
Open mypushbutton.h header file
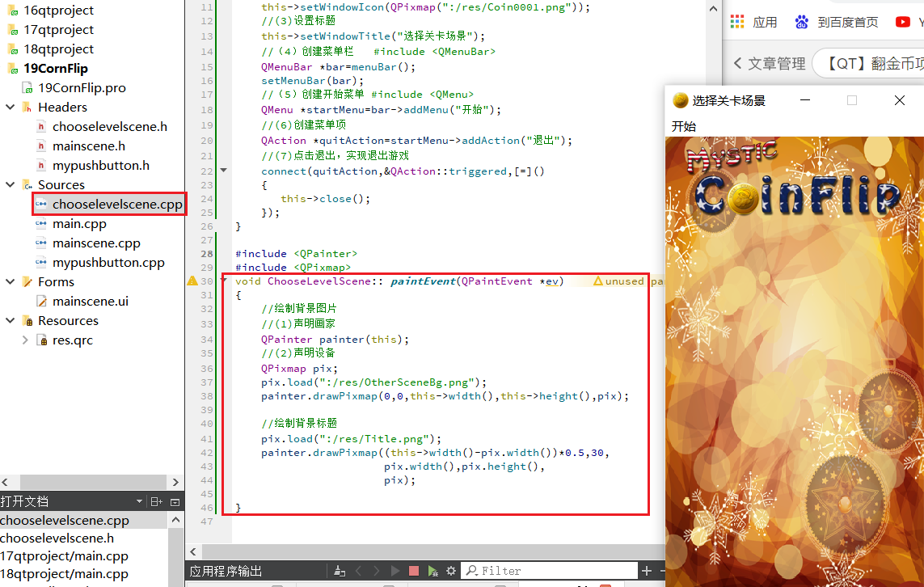101,166
